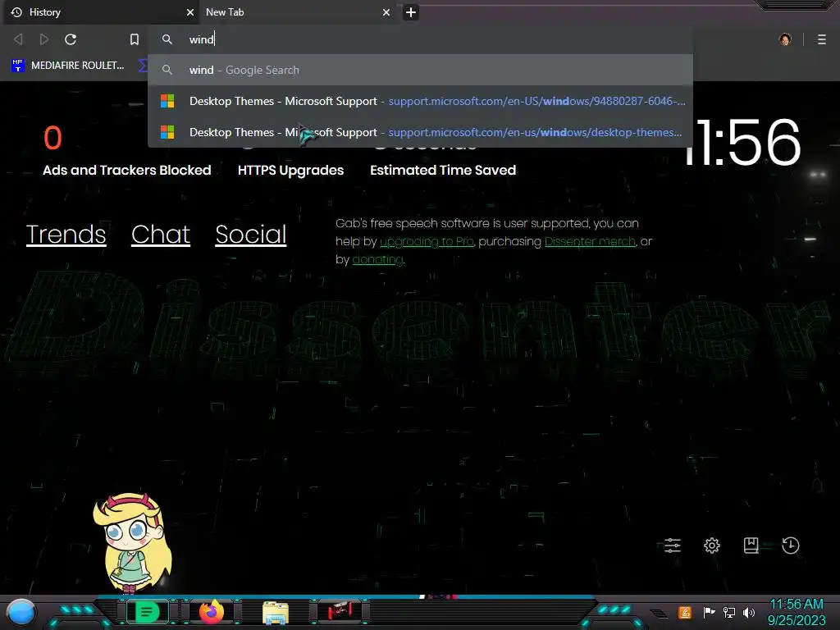
Task: Go back with the back arrow
Action: (18, 39)
